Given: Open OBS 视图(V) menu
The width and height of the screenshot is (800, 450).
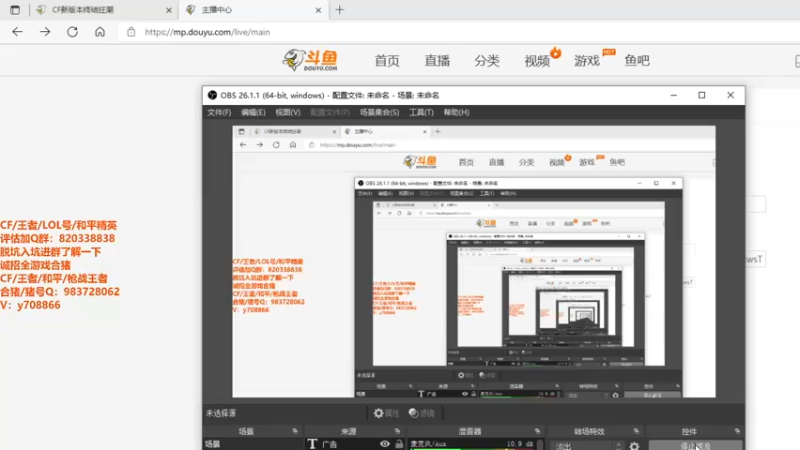Looking at the screenshot, I should pyautogui.click(x=288, y=112).
